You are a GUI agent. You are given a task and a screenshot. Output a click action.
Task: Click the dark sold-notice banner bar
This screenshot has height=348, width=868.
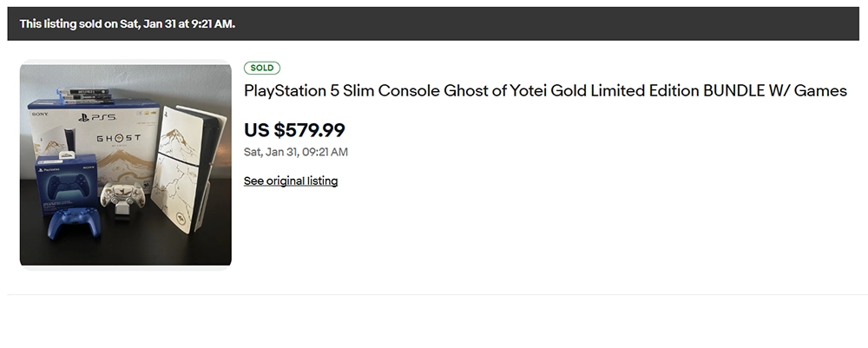click(x=521, y=23)
